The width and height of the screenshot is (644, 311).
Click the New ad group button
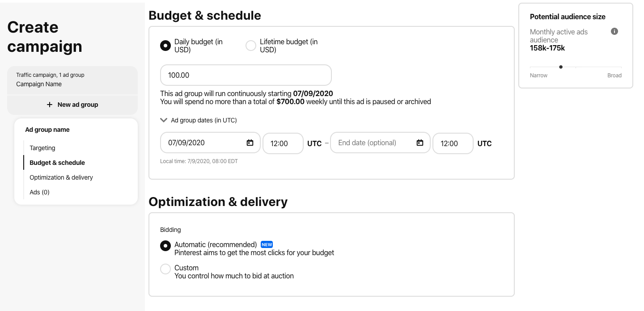pyautogui.click(x=72, y=104)
